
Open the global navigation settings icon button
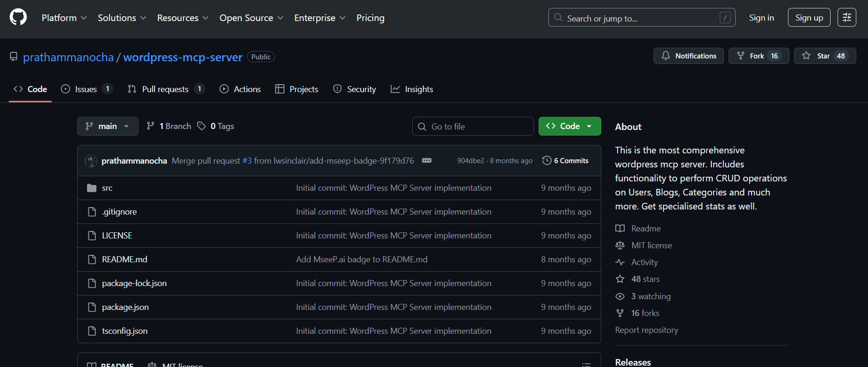pos(846,18)
